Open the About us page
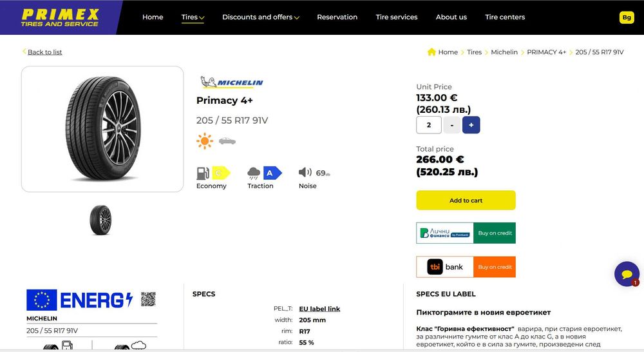 tap(451, 17)
